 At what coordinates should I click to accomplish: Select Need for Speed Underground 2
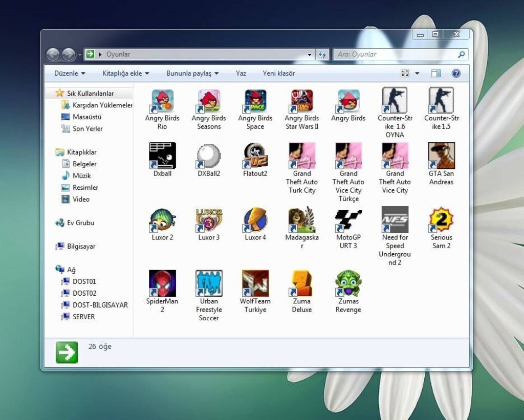tap(395, 236)
